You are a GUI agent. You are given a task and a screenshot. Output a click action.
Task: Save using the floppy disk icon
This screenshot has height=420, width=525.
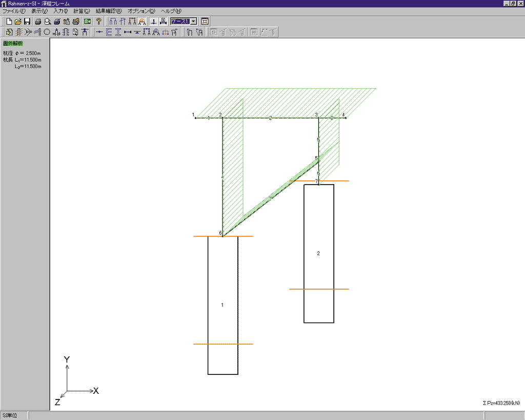pyautogui.click(x=27, y=22)
